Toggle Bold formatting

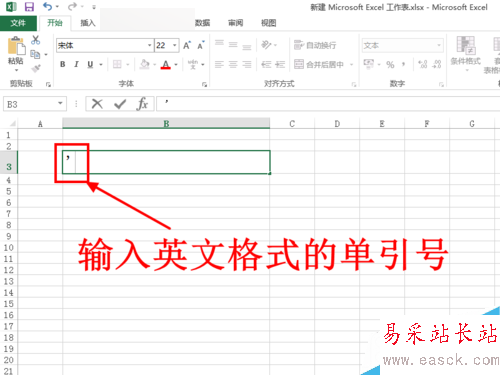63,64
